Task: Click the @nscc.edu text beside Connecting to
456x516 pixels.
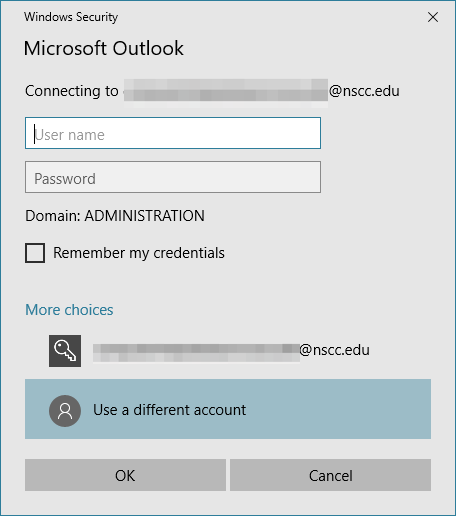Action: (364, 91)
